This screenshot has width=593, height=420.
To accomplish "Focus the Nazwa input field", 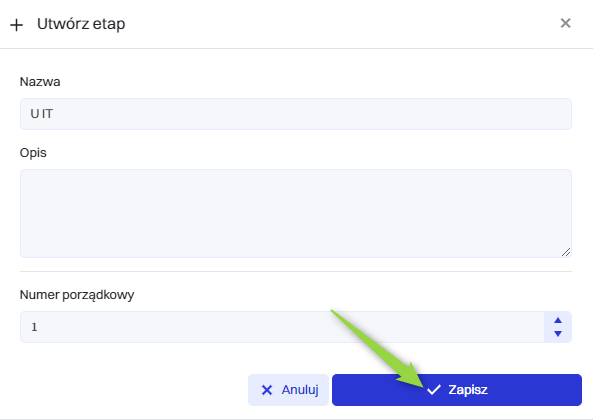I will 296,114.
